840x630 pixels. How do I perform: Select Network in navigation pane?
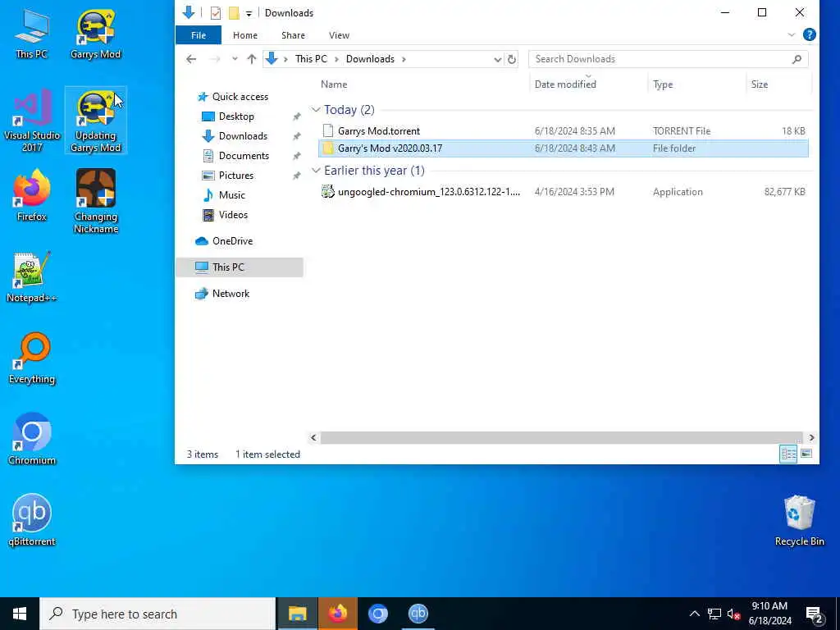tap(231, 294)
